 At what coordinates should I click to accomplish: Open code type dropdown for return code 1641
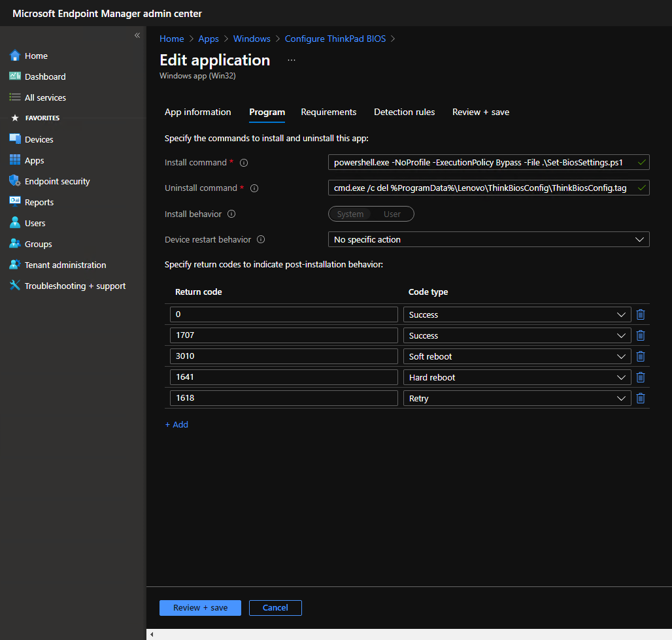pos(517,377)
